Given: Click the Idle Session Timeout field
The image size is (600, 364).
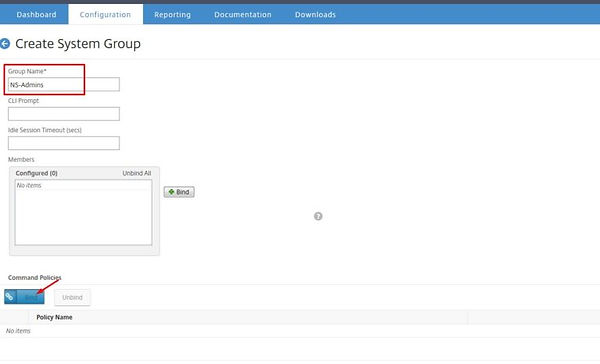Looking at the screenshot, I should [64, 143].
